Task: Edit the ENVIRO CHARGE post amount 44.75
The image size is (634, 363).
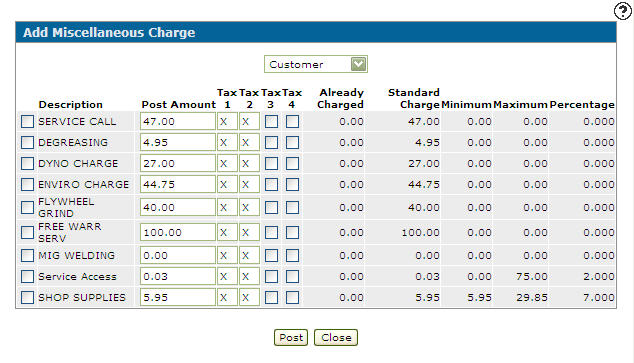Action: coord(178,184)
